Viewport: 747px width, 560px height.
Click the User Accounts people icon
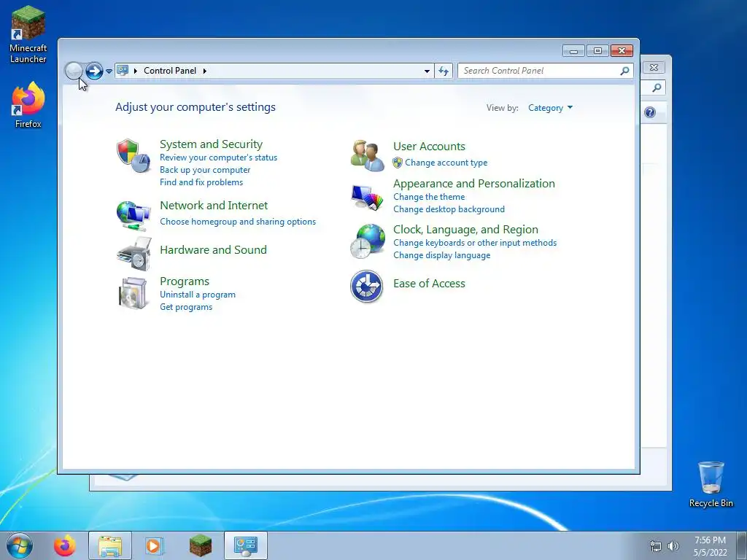367,155
